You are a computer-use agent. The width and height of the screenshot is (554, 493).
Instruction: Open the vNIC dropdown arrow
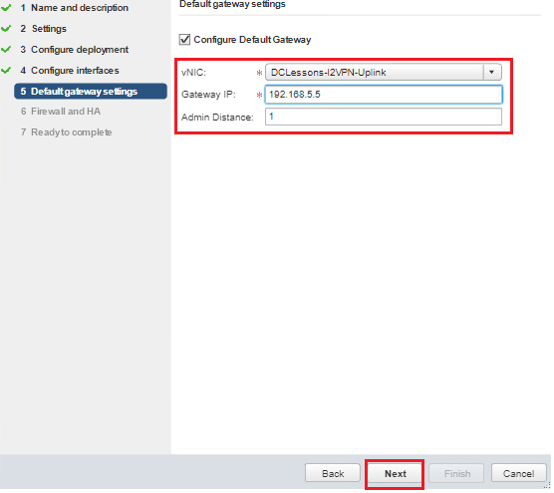[x=492, y=72]
